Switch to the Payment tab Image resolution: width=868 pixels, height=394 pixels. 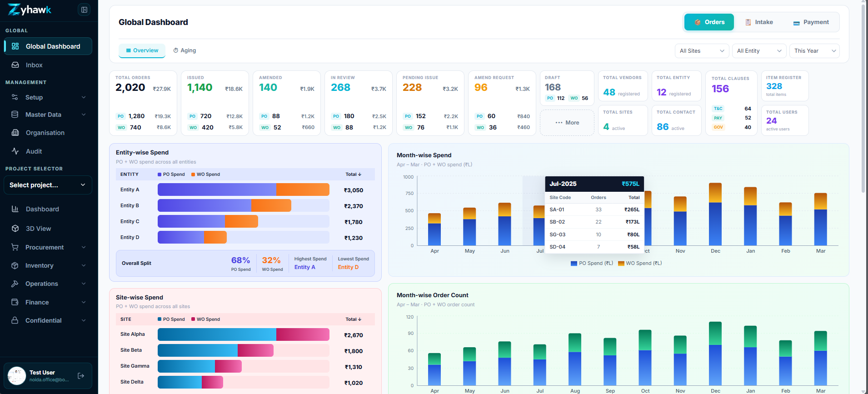[x=811, y=22]
